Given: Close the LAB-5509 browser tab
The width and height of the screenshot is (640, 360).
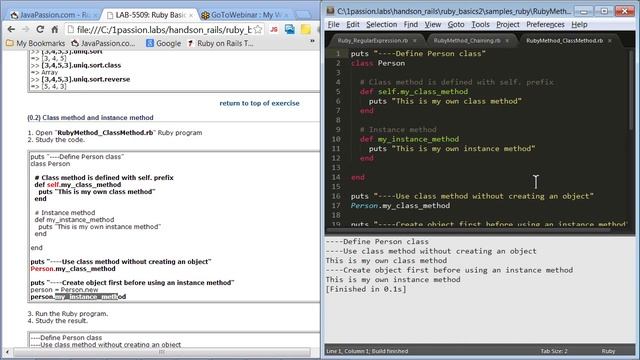Looking at the screenshot, I should tap(191, 16).
